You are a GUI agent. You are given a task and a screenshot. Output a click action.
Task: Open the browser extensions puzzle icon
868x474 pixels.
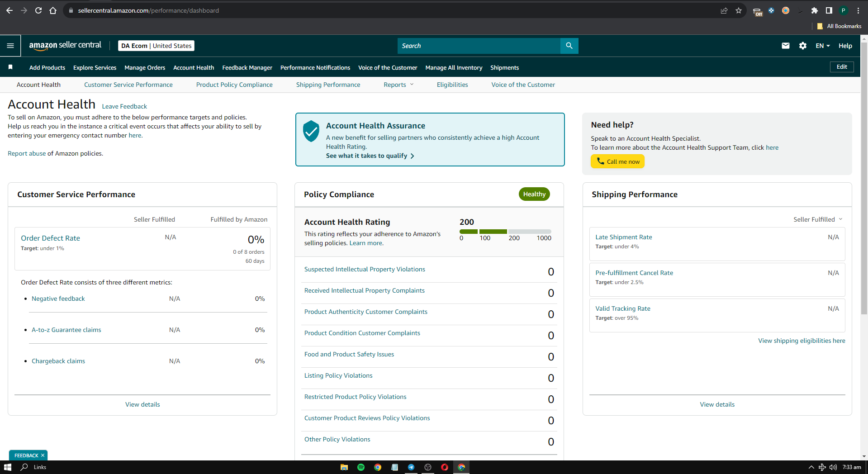tap(815, 10)
